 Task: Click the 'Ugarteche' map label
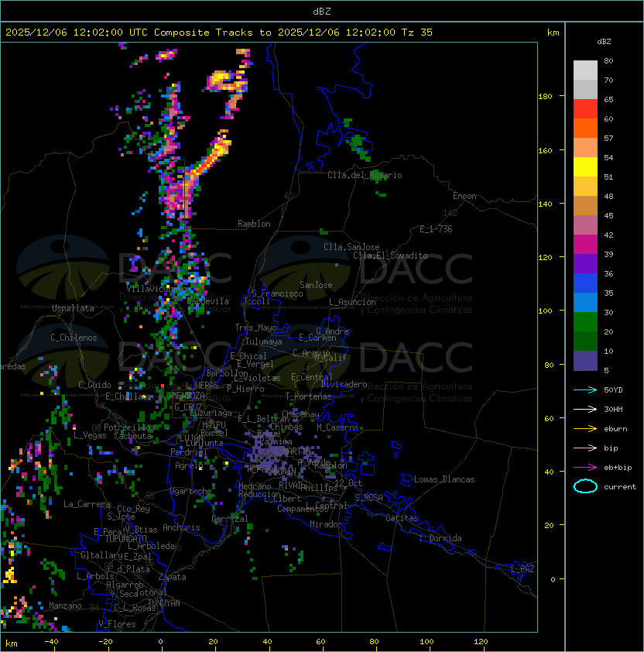tap(191, 491)
